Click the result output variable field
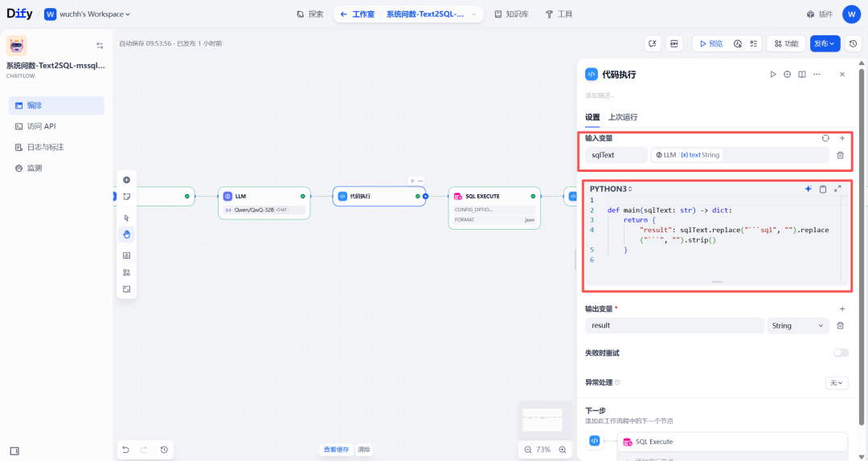The image size is (868, 461). [x=674, y=325]
